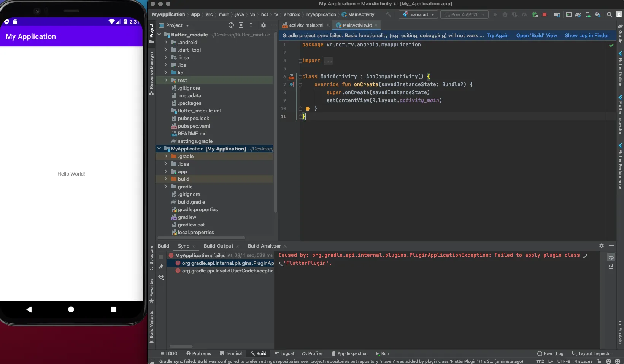This screenshot has height=364, width=624.
Task: Open the main.dart run configuration dropdown
Action: pos(418,14)
